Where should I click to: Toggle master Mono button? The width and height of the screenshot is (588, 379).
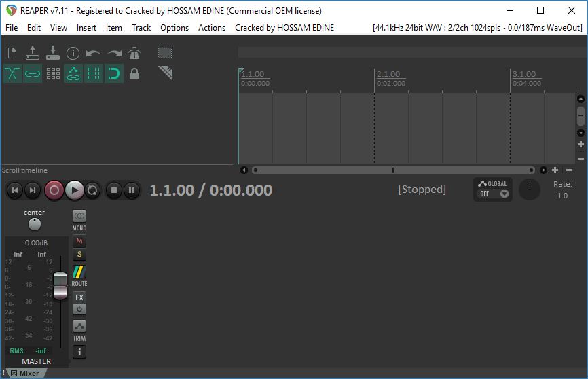(79, 216)
